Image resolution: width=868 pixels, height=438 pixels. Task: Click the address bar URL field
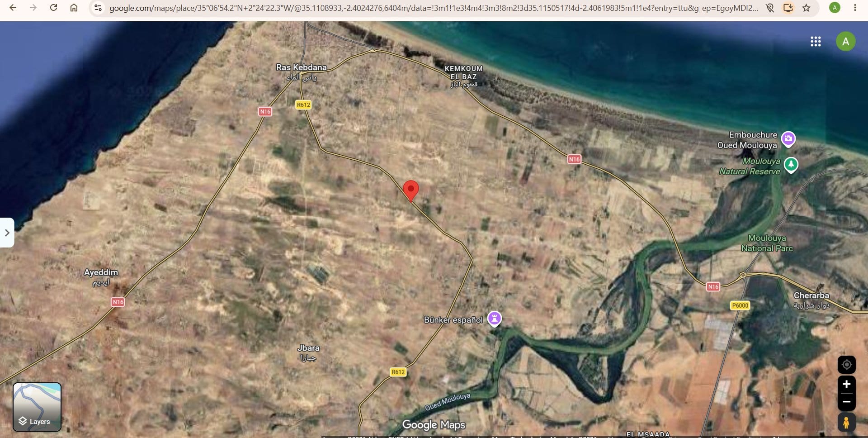pos(433,8)
